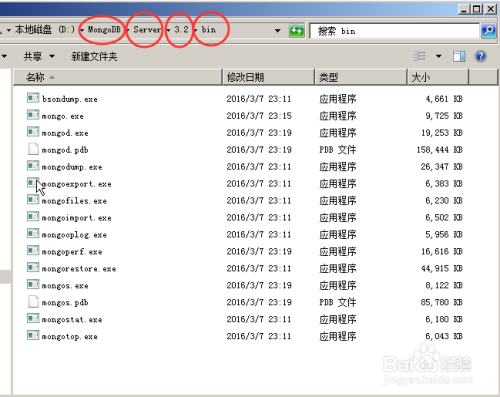500x397 pixels.
Task: Click the mongofiles.exe file icon
Action: click(x=33, y=200)
